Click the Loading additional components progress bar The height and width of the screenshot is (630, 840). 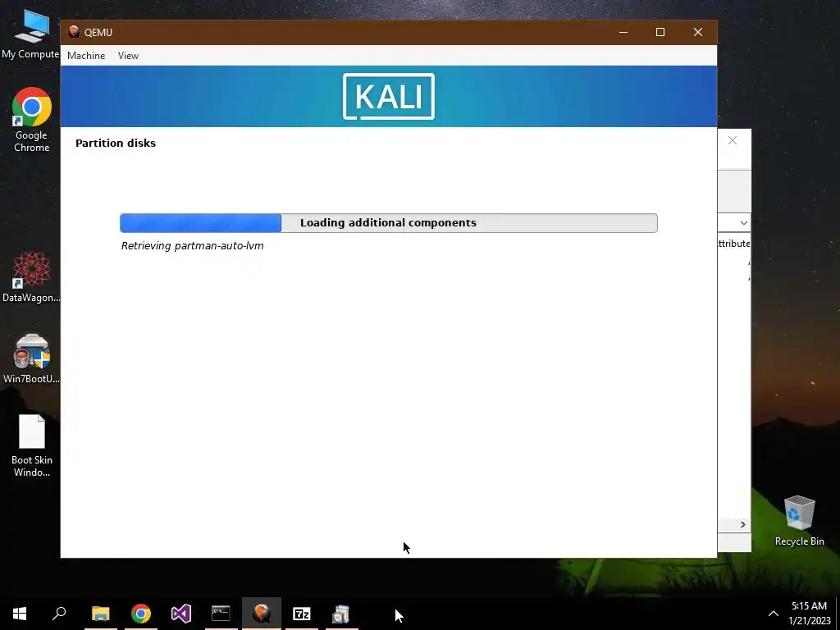pyautogui.click(x=388, y=223)
